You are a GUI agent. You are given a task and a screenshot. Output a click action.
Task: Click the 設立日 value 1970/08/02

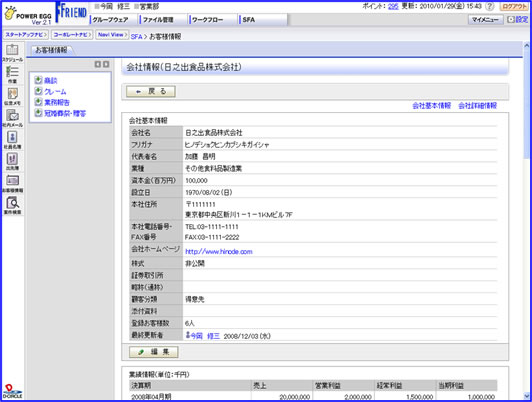[208, 192]
